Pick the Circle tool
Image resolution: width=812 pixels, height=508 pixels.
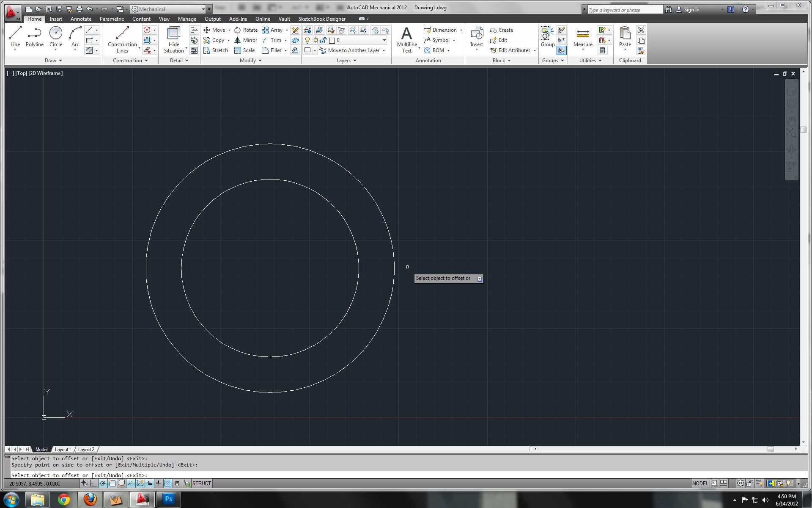pos(55,37)
